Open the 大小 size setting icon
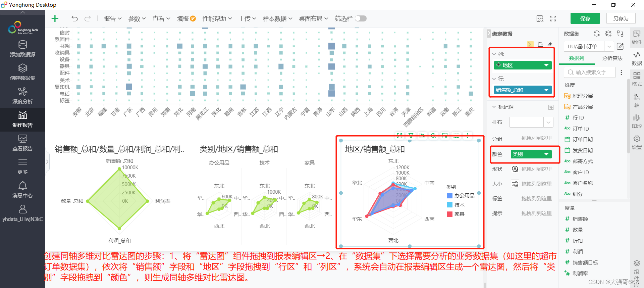The width and height of the screenshot is (644, 288). click(515, 184)
